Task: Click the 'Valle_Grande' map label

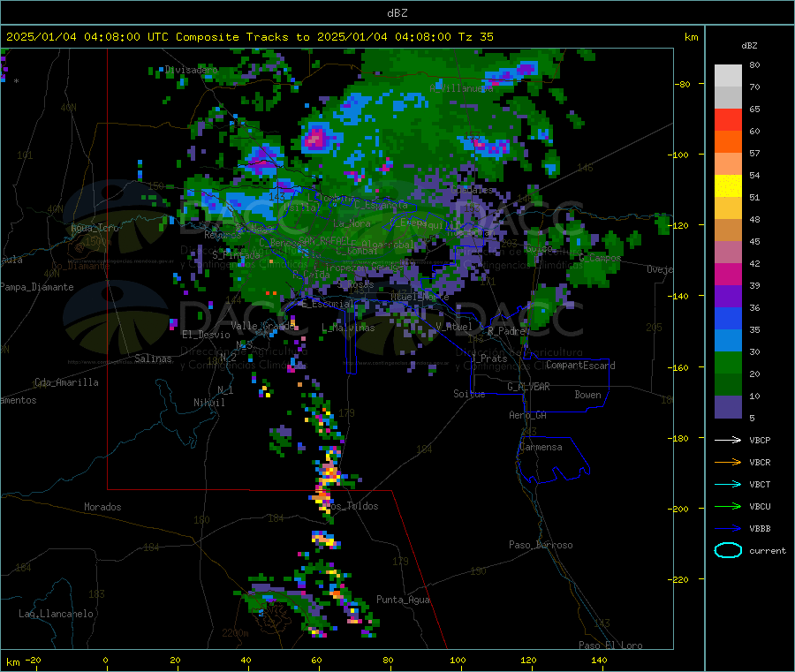Action: [262, 325]
